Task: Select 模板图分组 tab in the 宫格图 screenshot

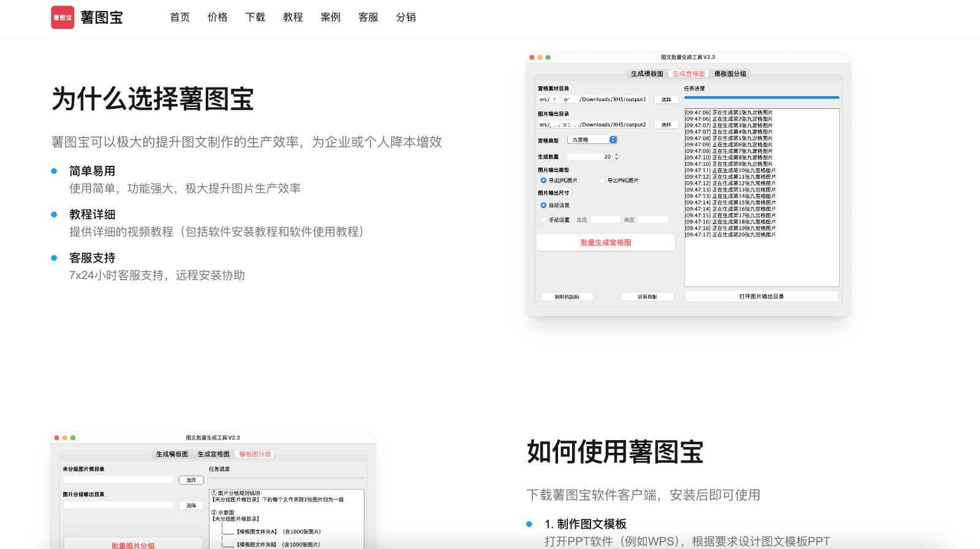Action: [x=730, y=73]
